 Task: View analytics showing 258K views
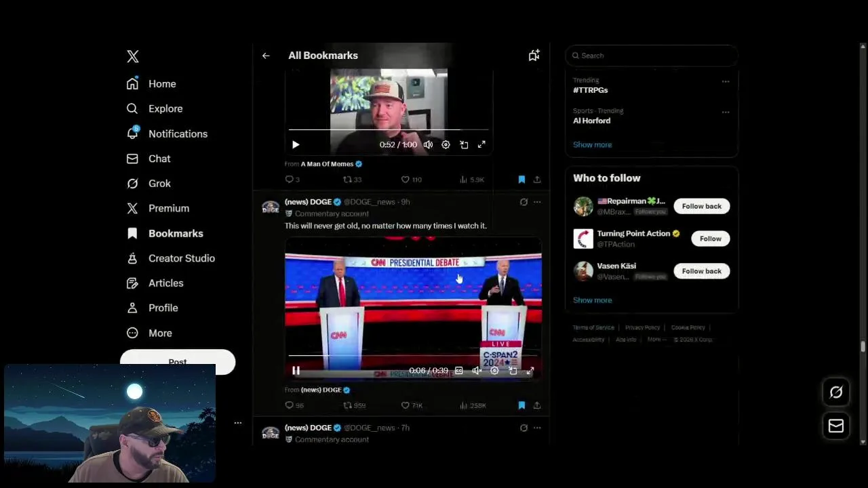[473, 405]
